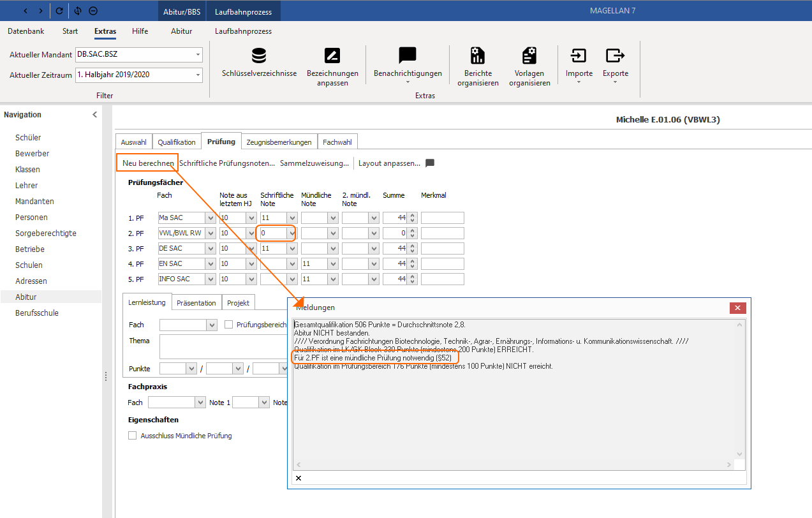
Task: Open the Importe menu icon
Action: (x=579, y=56)
